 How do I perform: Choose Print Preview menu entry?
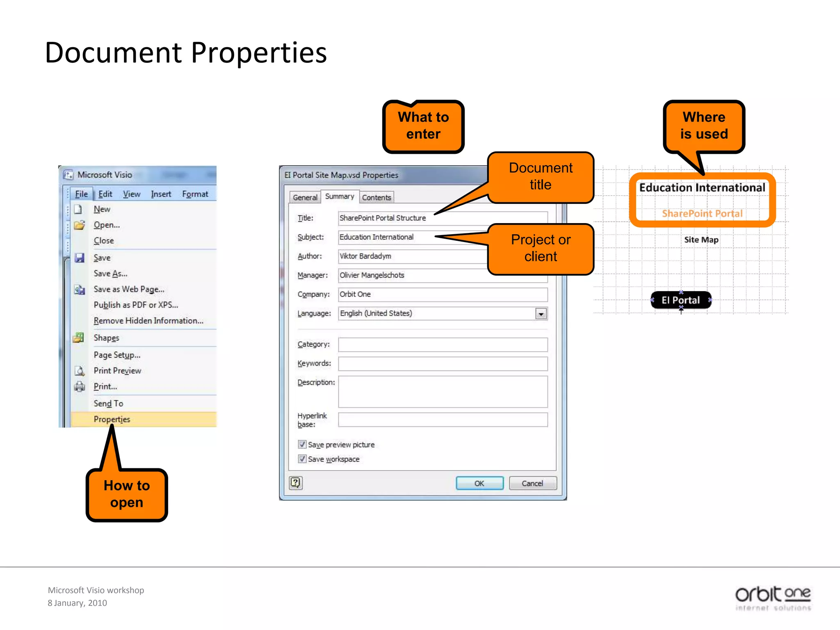click(x=144, y=371)
